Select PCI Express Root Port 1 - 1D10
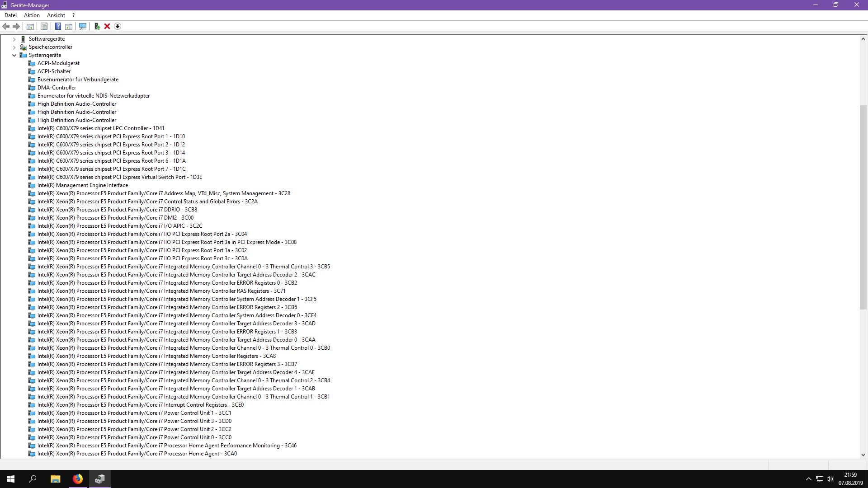The height and width of the screenshot is (488, 868). click(x=111, y=136)
